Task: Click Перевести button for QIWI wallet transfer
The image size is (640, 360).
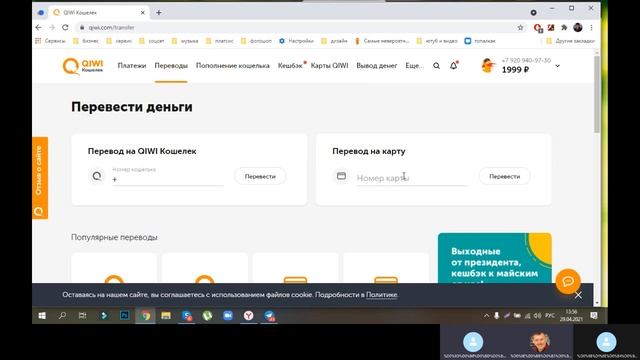Action: (x=260, y=176)
